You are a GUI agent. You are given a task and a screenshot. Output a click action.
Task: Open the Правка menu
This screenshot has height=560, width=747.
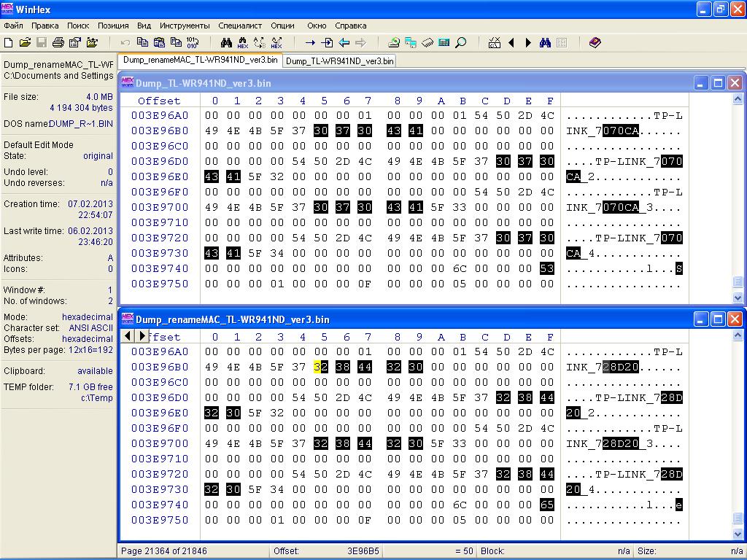[45, 26]
